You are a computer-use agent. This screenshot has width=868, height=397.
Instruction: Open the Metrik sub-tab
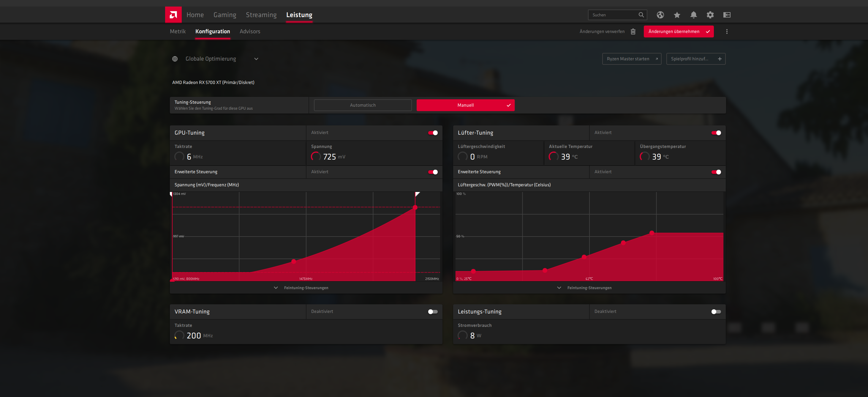[x=178, y=31]
